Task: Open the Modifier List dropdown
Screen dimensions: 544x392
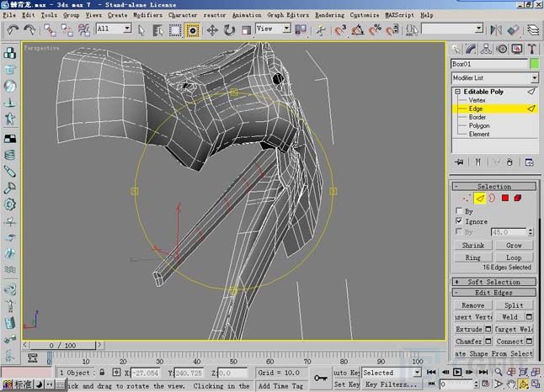Action: tap(494, 77)
